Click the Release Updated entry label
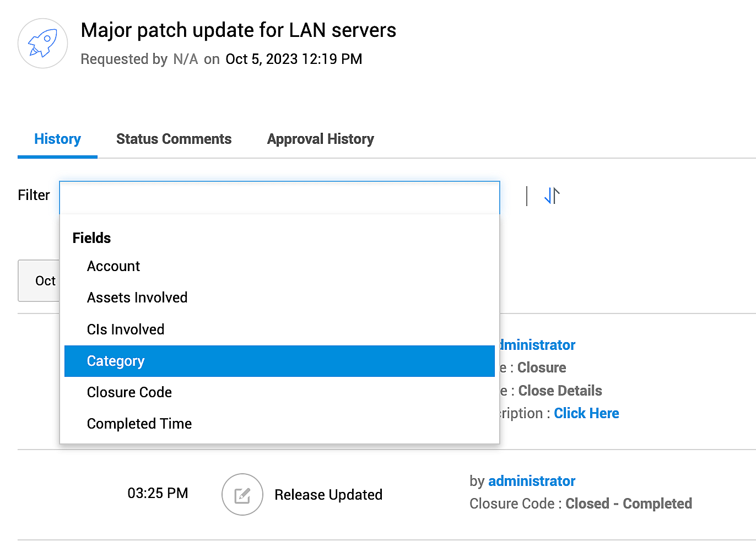 click(x=328, y=495)
